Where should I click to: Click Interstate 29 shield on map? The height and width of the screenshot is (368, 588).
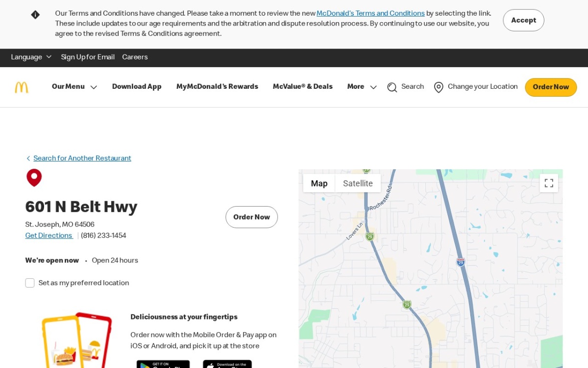coord(460,262)
